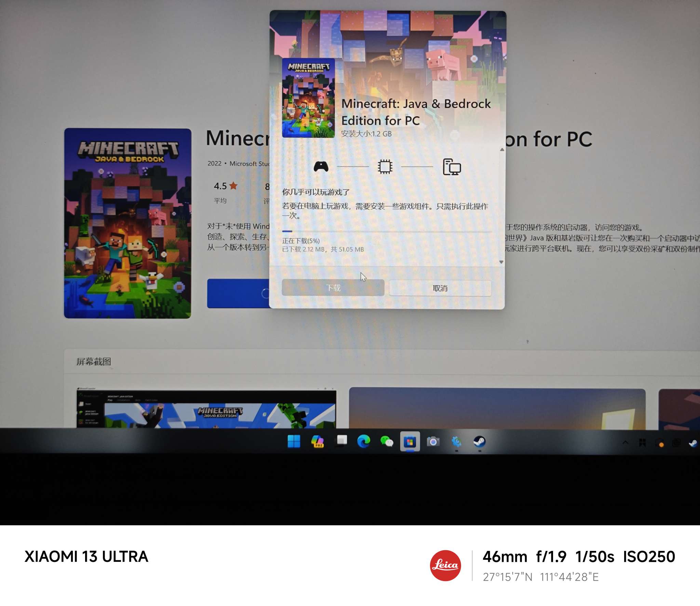Click the 你几乎可以玩游戏了 heading
The height and width of the screenshot is (606, 700).
pyautogui.click(x=316, y=192)
